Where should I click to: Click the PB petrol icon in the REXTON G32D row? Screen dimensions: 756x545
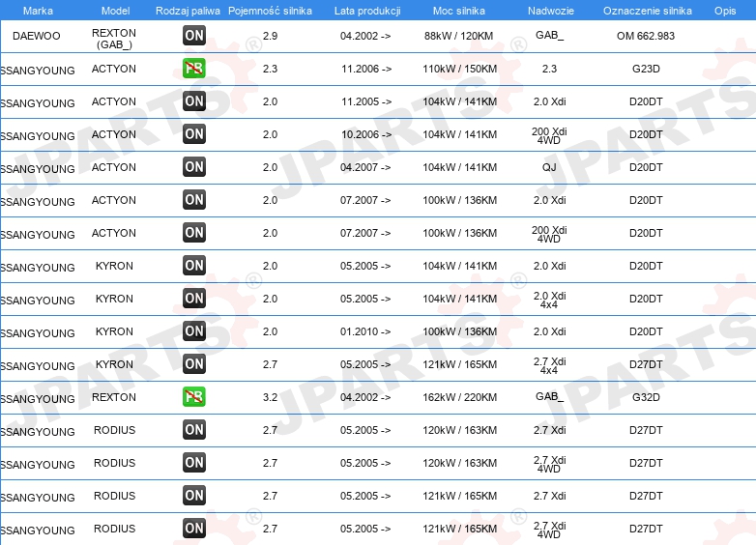pos(193,396)
